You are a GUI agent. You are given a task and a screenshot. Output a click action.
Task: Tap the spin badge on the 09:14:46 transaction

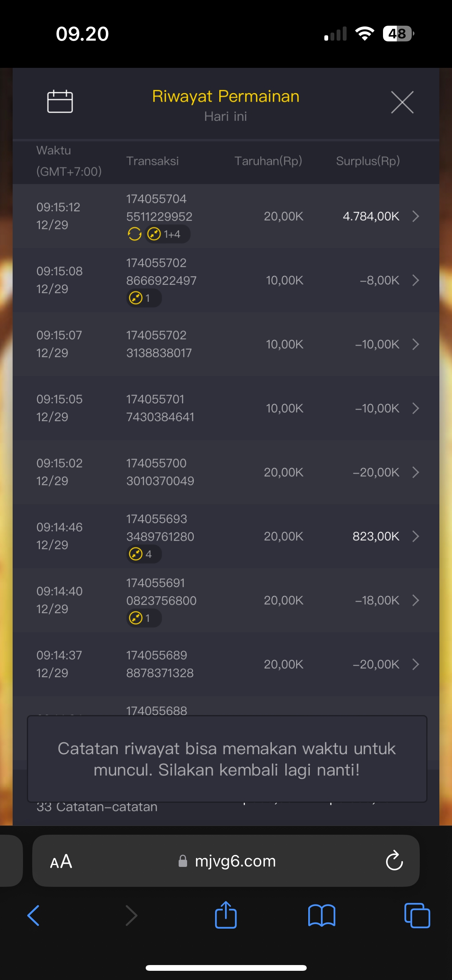[143, 554]
